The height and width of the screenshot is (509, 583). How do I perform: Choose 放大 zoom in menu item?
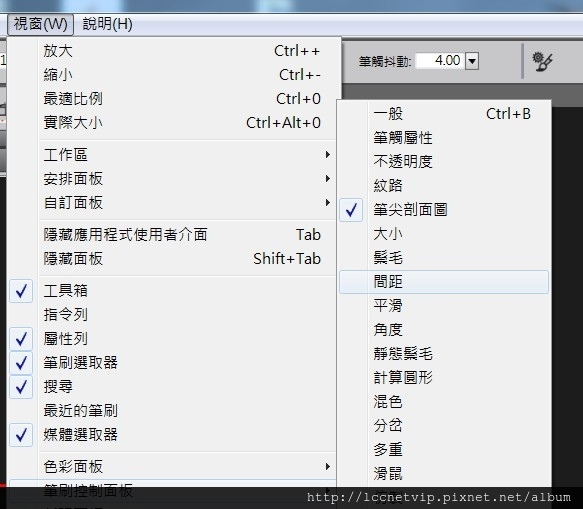point(173,51)
